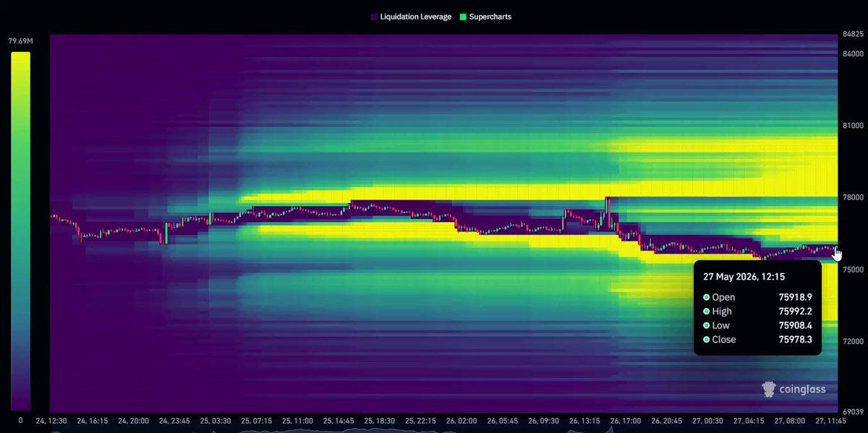Image resolution: width=868 pixels, height=433 pixels.
Task: Click the 81000 price axis label
Action: click(854, 126)
